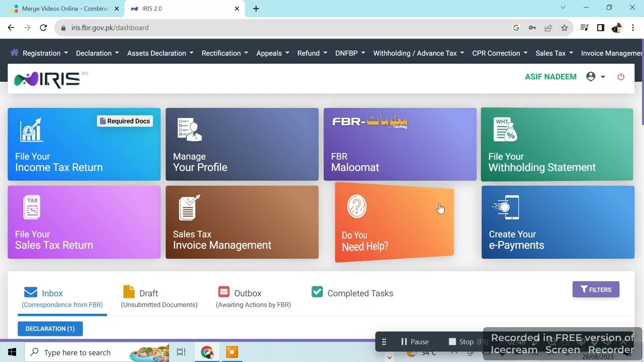Open the Windows Start menu
The image size is (644, 362).
12,352
